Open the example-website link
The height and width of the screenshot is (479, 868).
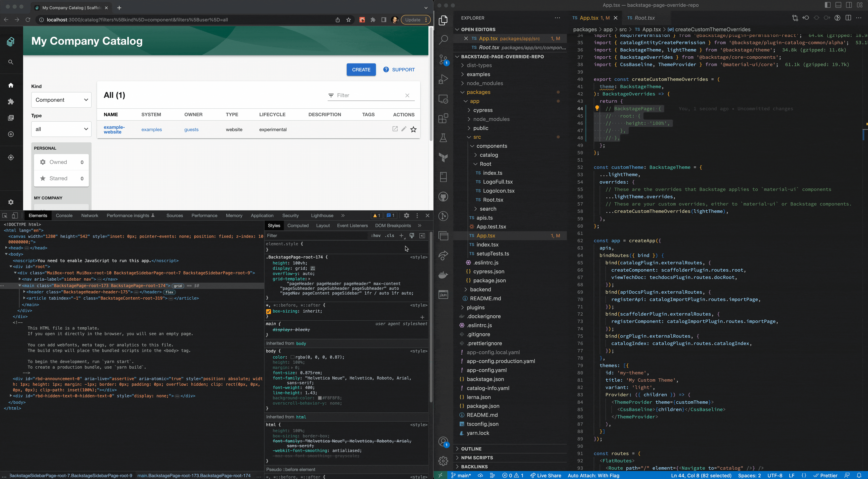(114, 130)
